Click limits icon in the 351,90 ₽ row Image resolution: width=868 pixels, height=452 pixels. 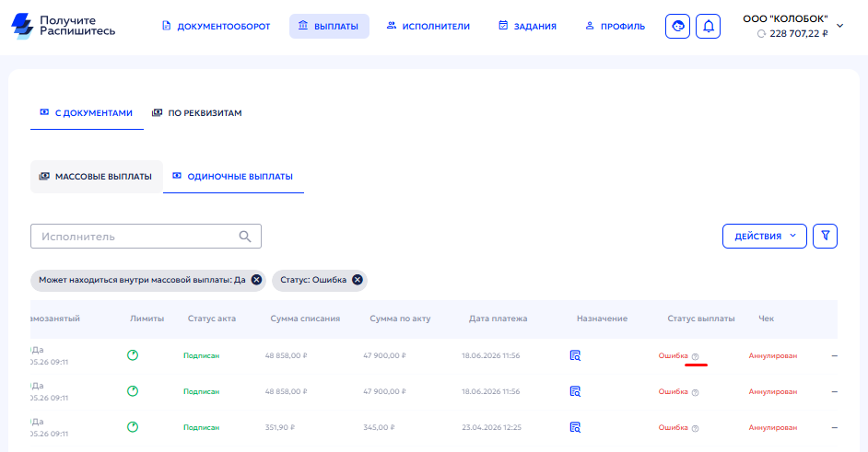[x=133, y=427]
